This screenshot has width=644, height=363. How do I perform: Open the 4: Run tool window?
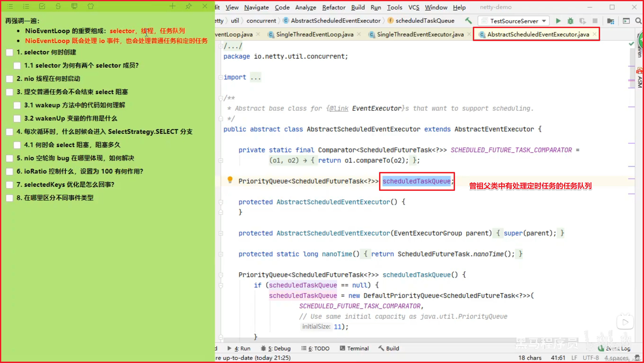(239, 348)
